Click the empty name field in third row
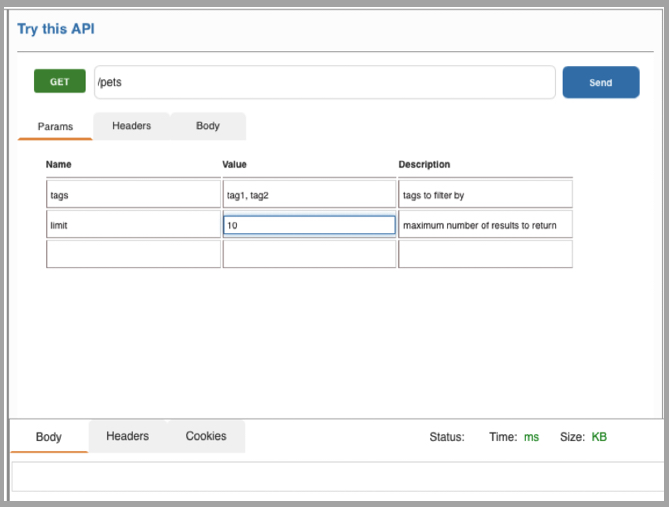Screen dimensions: 669x507 [x=133, y=255]
